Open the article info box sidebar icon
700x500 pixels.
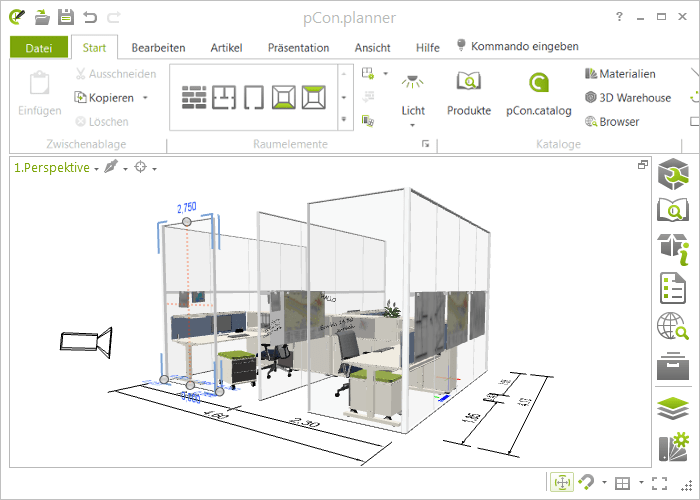coord(673,248)
